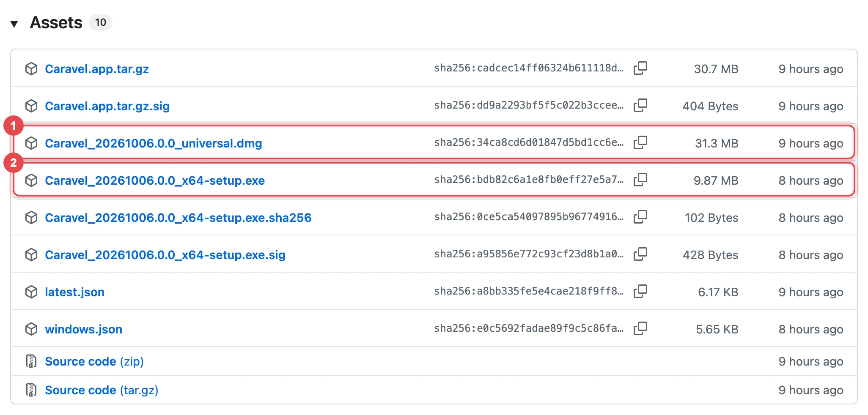The height and width of the screenshot is (415, 868).
Task: Copy SHA256 hash of Caravel.app.tar.gz.sig
Action: pyautogui.click(x=640, y=105)
